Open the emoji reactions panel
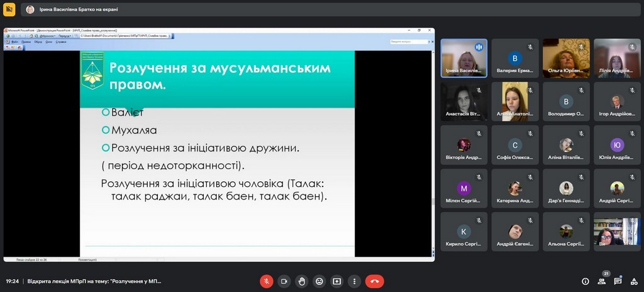 click(x=319, y=281)
